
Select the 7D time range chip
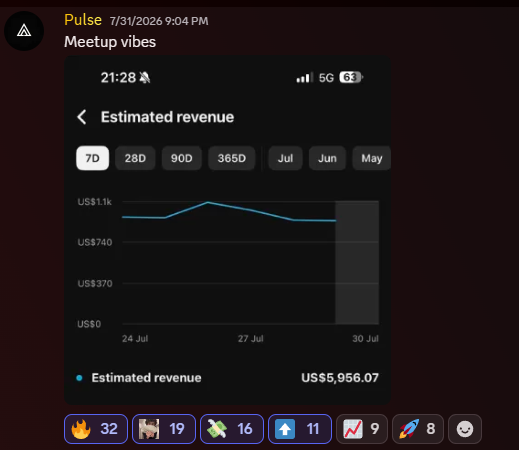pyautogui.click(x=92, y=158)
